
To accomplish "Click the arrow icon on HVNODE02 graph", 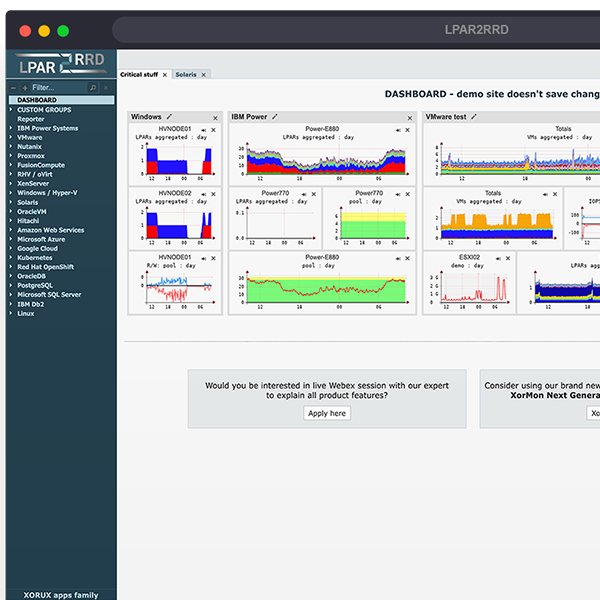I will point(205,194).
